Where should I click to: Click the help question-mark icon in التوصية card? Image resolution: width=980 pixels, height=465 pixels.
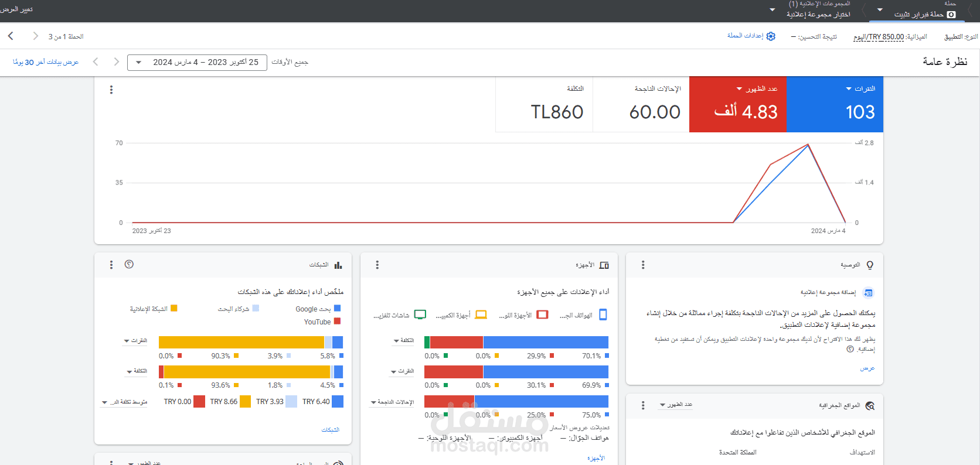[x=850, y=349]
